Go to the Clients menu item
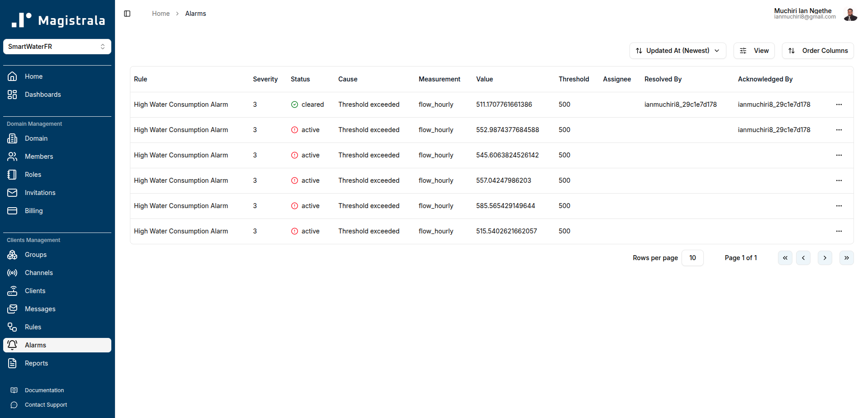The image size is (868, 418). point(35,291)
